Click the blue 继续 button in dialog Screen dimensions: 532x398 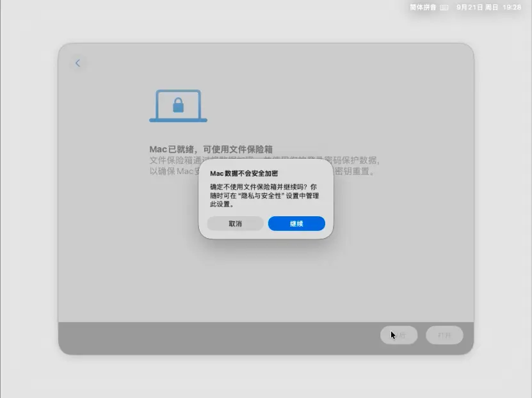(296, 224)
